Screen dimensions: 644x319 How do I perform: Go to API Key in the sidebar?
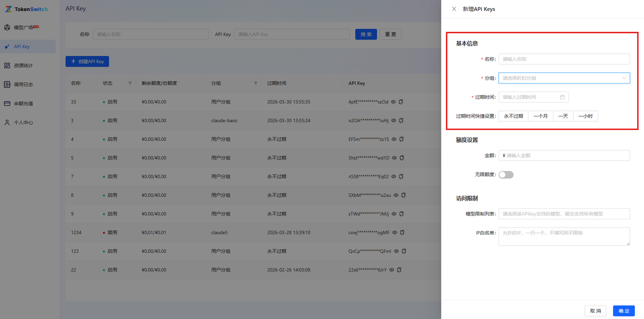pyautogui.click(x=28, y=46)
